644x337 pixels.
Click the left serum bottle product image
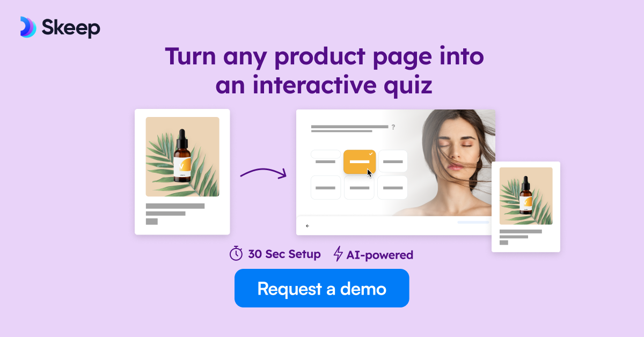[x=182, y=157]
